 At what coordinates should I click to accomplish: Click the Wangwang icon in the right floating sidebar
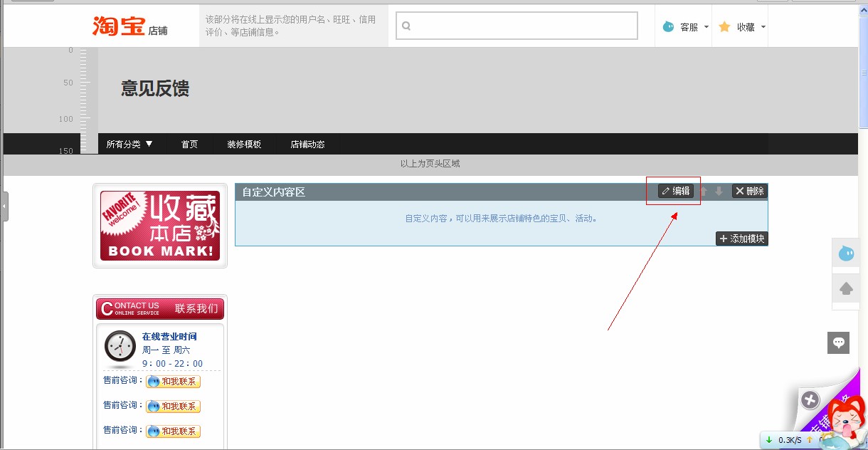click(845, 253)
